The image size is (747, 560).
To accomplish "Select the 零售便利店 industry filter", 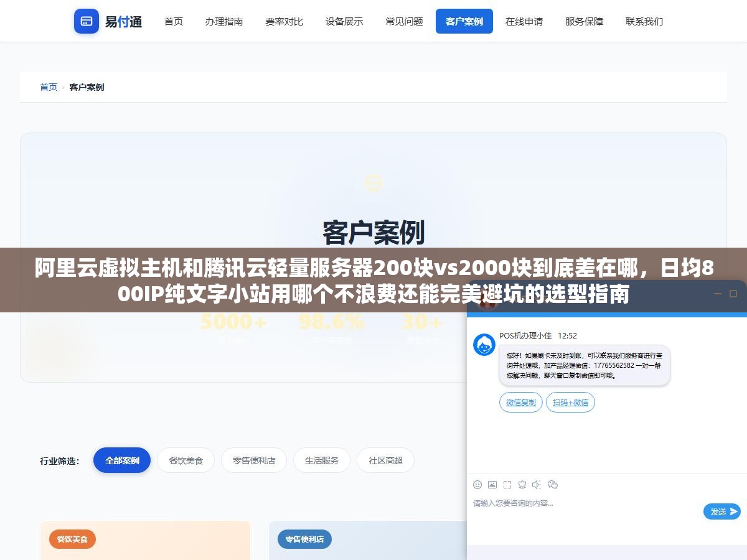I will [x=254, y=460].
